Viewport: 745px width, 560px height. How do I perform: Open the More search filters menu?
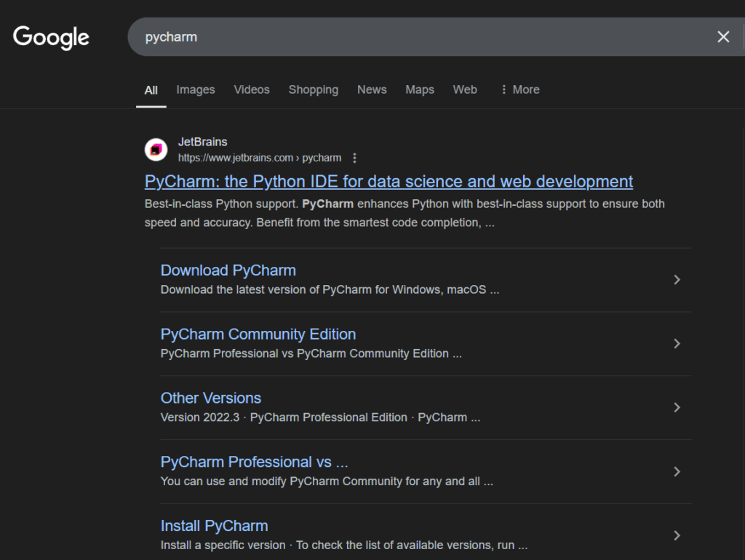tap(521, 89)
